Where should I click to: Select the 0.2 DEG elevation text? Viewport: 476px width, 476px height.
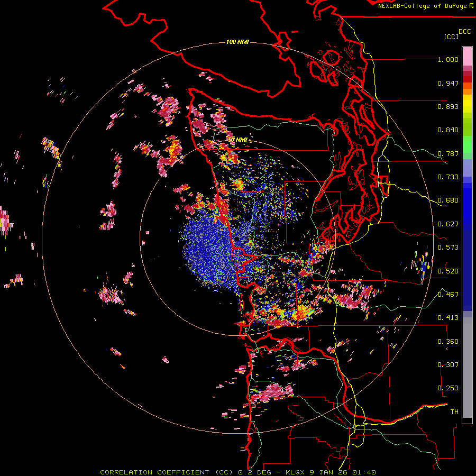[x=255, y=472]
